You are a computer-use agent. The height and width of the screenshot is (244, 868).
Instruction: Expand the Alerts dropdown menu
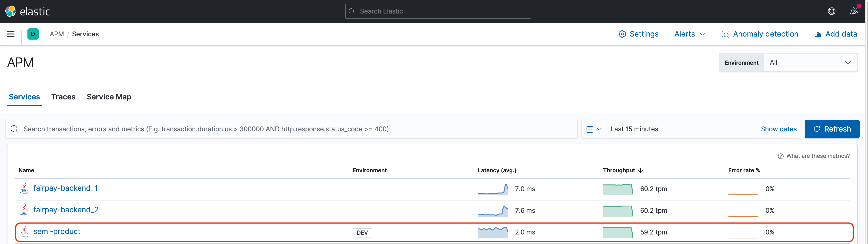click(689, 34)
